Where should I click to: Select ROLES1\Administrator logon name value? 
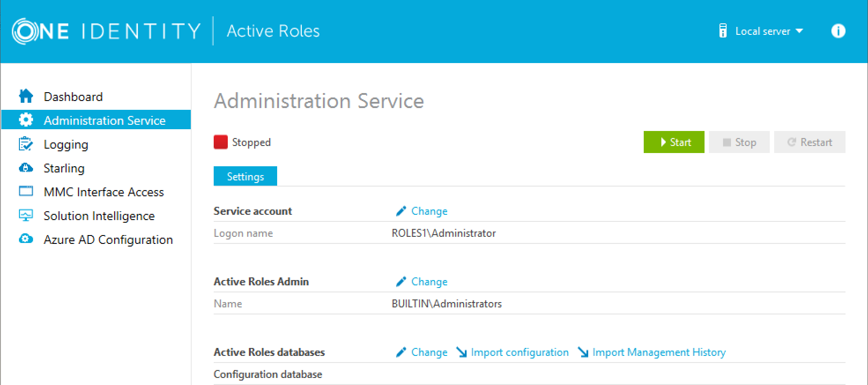coord(444,233)
